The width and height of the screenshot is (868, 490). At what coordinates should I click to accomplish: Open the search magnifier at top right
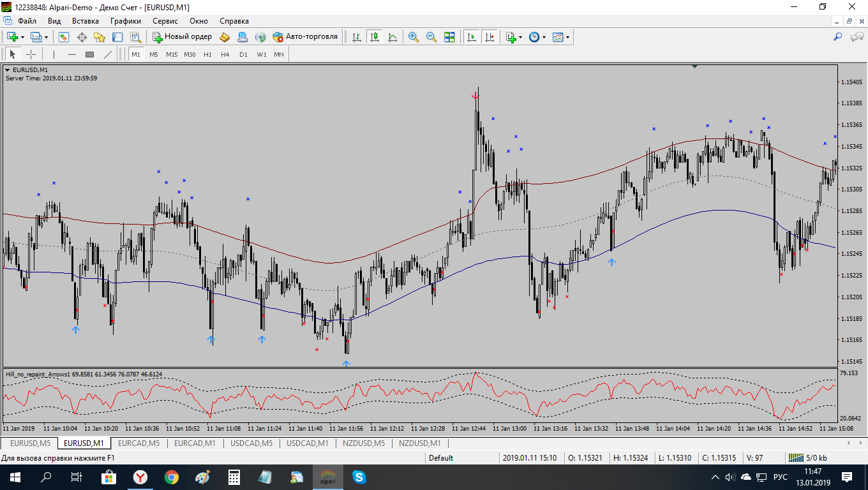[x=838, y=37]
